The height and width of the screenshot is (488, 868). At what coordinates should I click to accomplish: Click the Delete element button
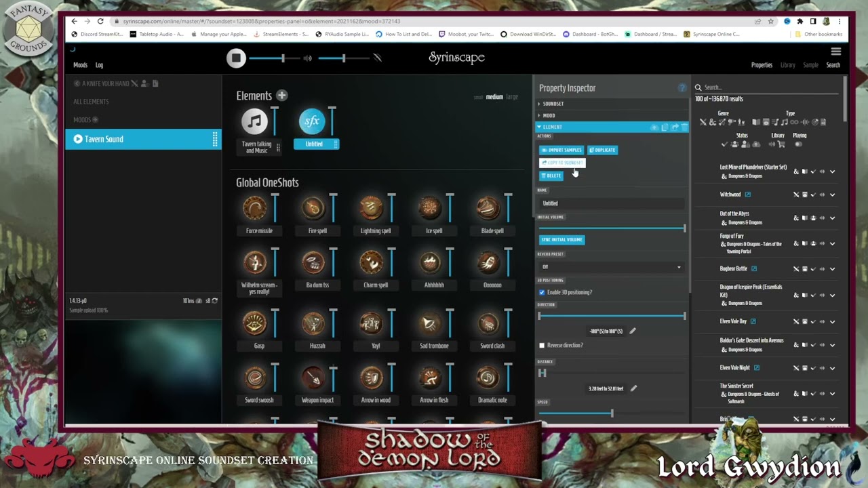click(x=551, y=176)
